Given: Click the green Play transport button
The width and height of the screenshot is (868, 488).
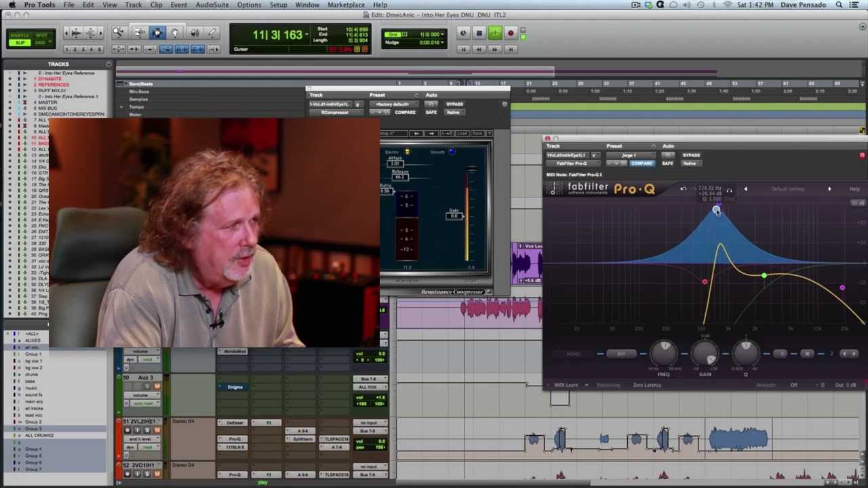Looking at the screenshot, I should tap(494, 33).
